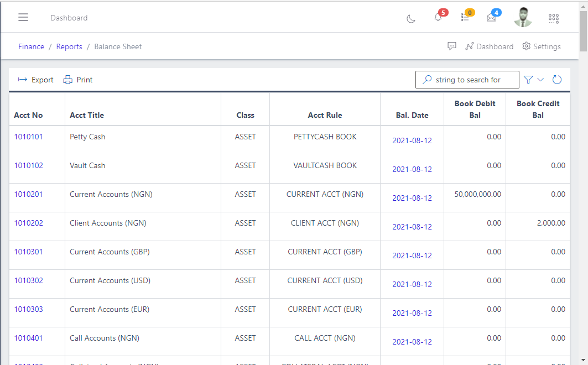Open account 1010201 link
Viewport: 588px width, 365px height.
[x=28, y=195]
